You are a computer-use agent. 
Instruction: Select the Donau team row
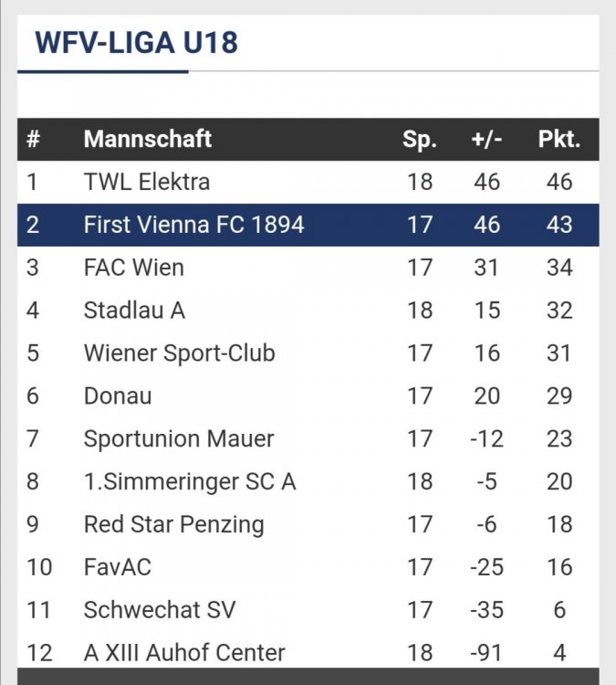pyautogui.click(x=308, y=395)
